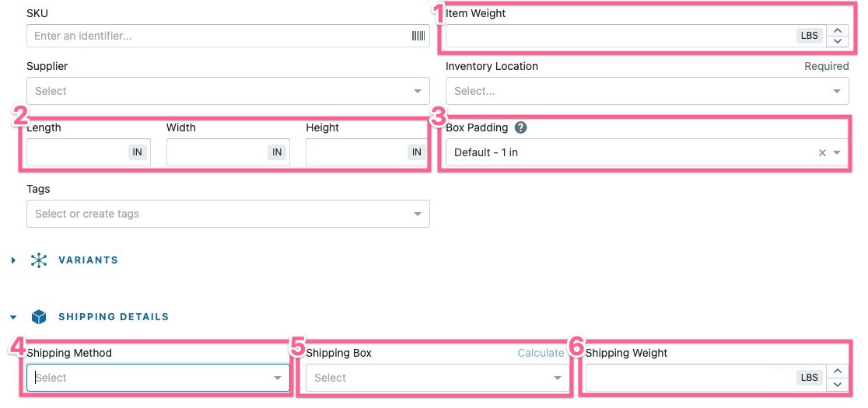Expand the Variants section

(14, 260)
